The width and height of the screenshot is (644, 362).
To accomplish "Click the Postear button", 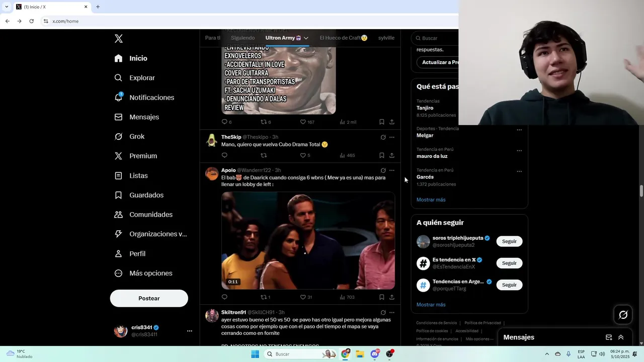I will (149, 298).
